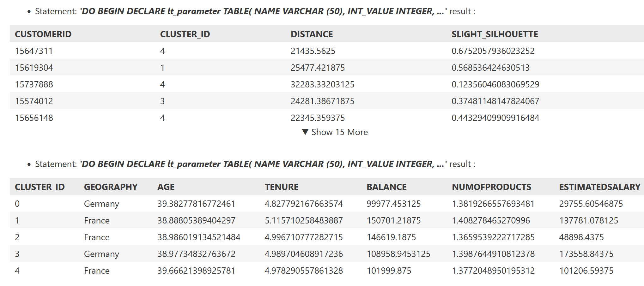Click Germany in the cluster 0 row
This screenshot has width=644, height=286.
coord(101,204)
